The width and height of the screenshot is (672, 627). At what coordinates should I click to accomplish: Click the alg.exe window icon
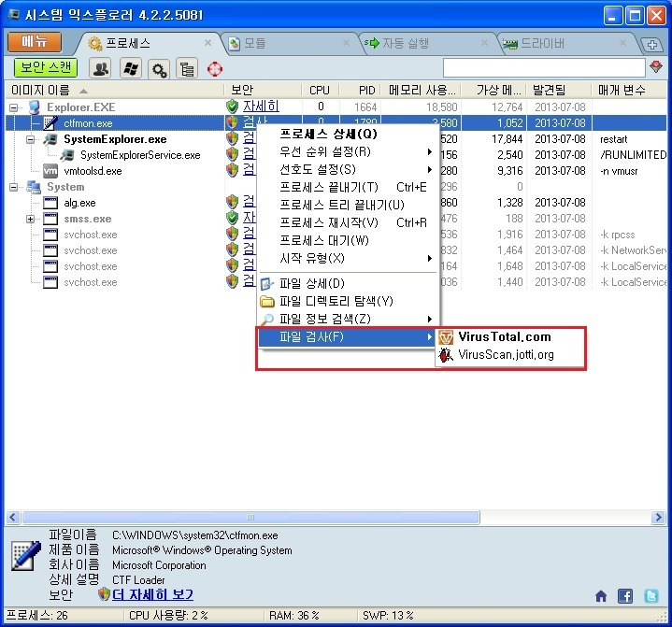tap(50, 203)
